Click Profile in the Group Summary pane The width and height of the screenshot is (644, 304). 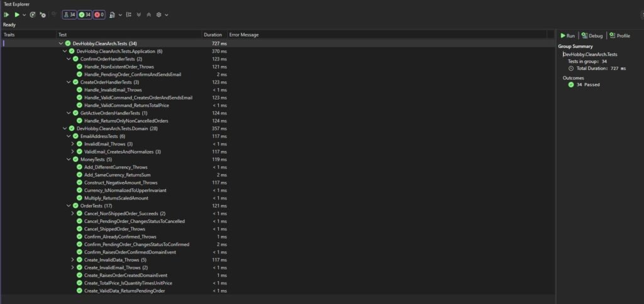pos(619,36)
